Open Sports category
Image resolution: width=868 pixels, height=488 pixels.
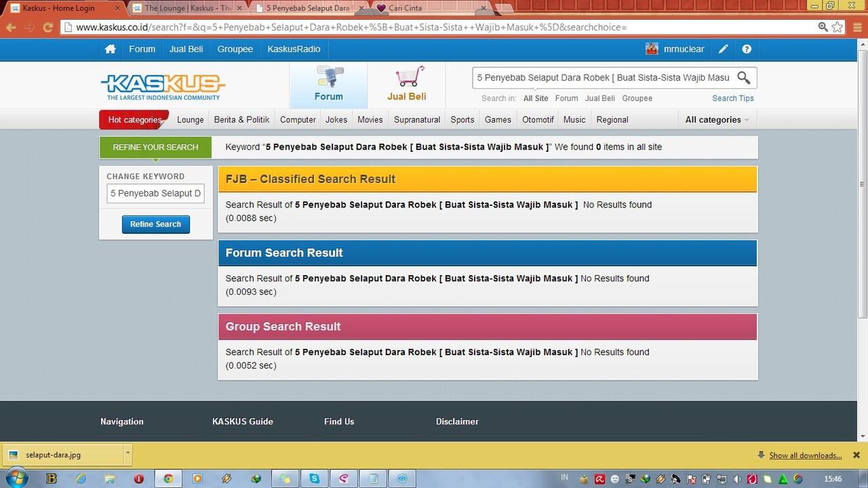click(462, 120)
